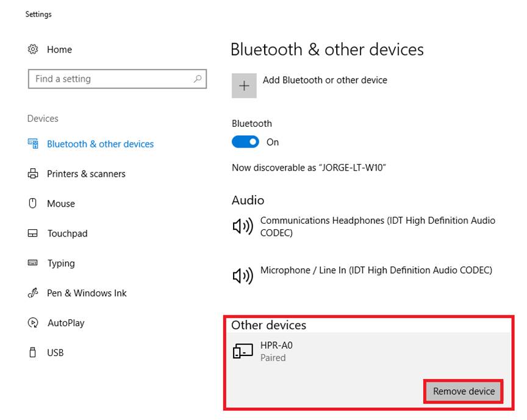Click the Touchpad icon in sidebar
The image size is (527, 420).
coord(33,233)
